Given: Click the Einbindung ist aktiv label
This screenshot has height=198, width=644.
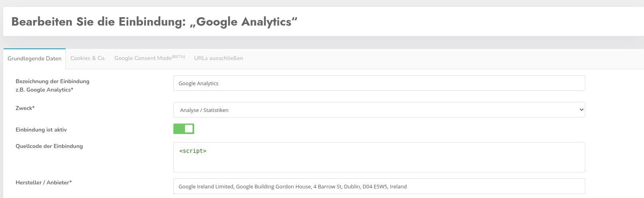Looking at the screenshot, I should tap(41, 130).
